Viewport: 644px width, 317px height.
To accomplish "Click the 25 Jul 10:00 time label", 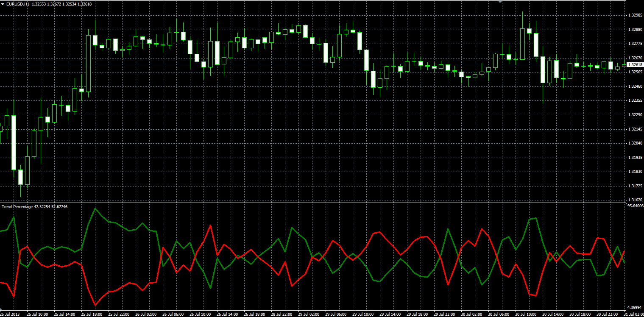I will click(x=37, y=314).
